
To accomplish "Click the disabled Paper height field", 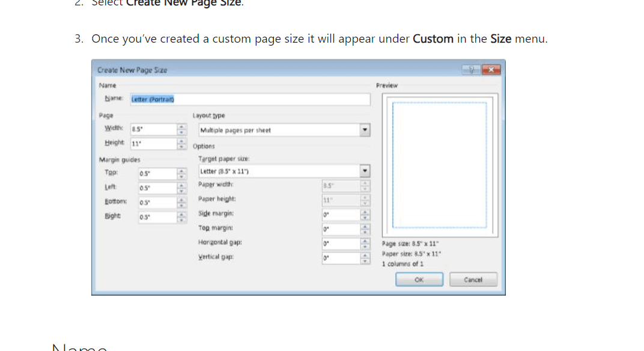I will coord(341,200).
